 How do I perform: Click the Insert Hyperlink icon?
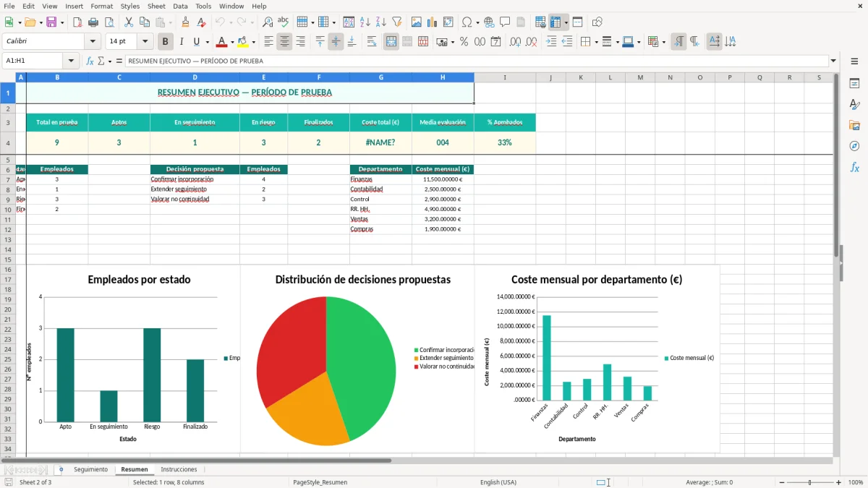[489, 22]
